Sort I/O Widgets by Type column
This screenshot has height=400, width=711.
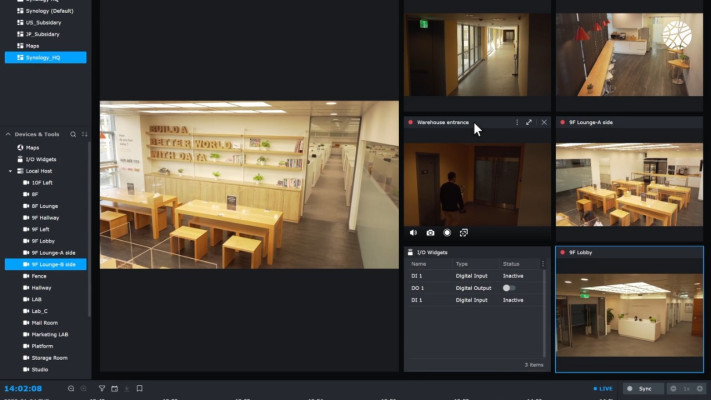pyautogui.click(x=462, y=264)
